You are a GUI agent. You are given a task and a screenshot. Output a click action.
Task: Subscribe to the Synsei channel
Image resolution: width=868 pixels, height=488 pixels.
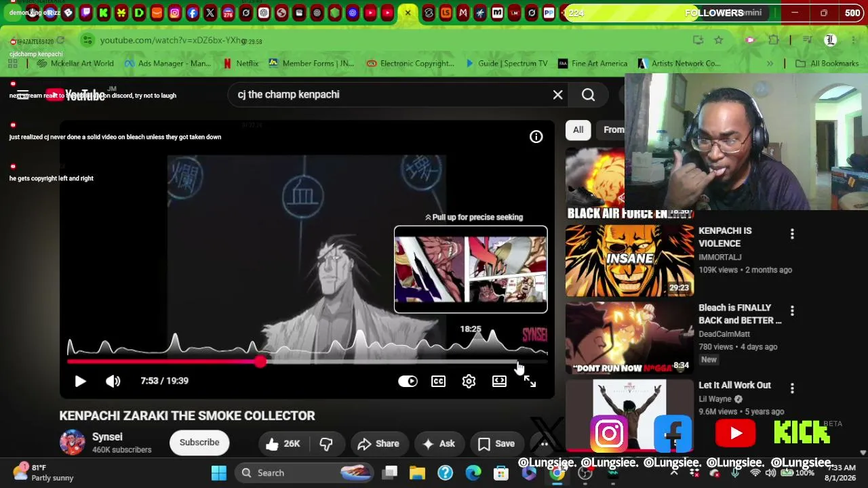tap(199, 443)
